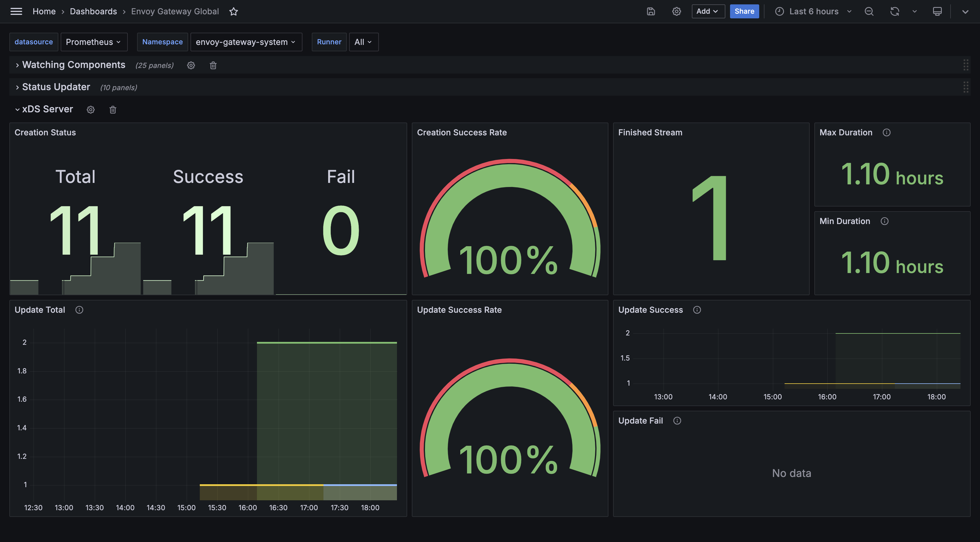Viewport: 980px width, 542px height.
Task: Click the Share button
Action: pyautogui.click(x=744, y=11)
